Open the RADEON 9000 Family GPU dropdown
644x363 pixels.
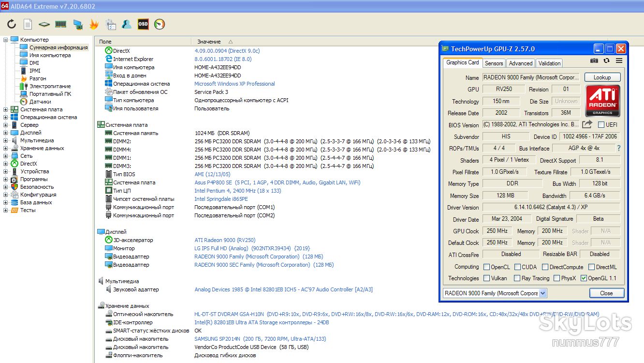(542, 293)
